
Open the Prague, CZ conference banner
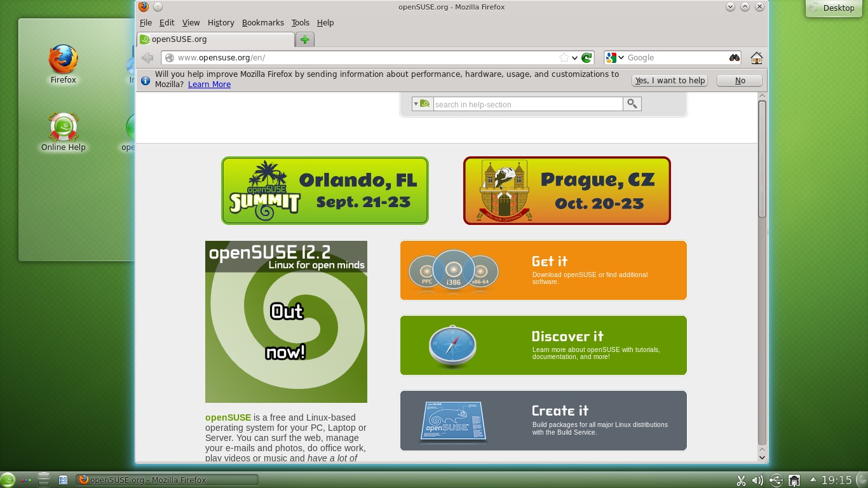[567, 191]
